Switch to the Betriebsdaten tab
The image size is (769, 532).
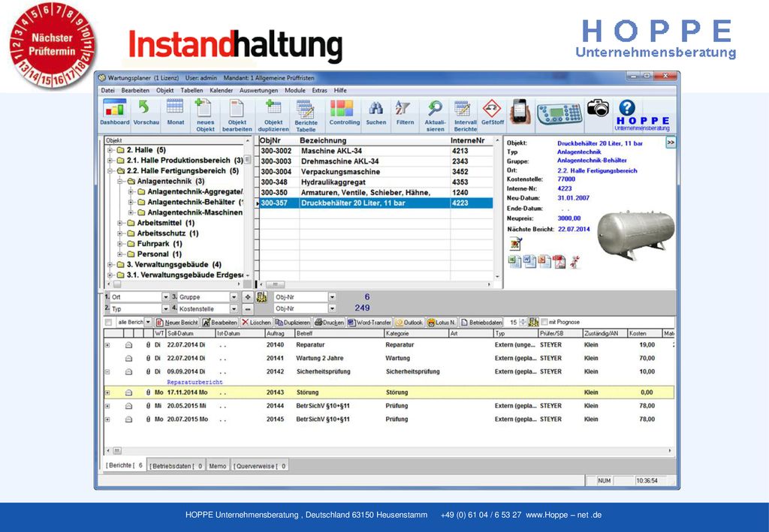pos(176,466)
